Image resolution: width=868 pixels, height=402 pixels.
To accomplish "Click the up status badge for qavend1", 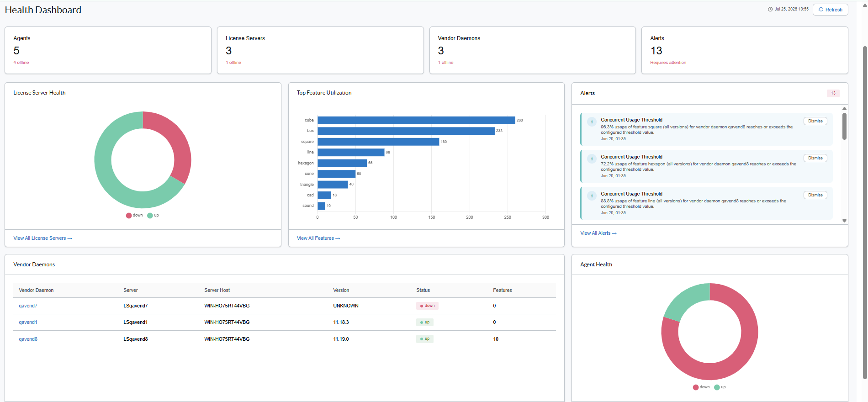I will click(425, 323).
